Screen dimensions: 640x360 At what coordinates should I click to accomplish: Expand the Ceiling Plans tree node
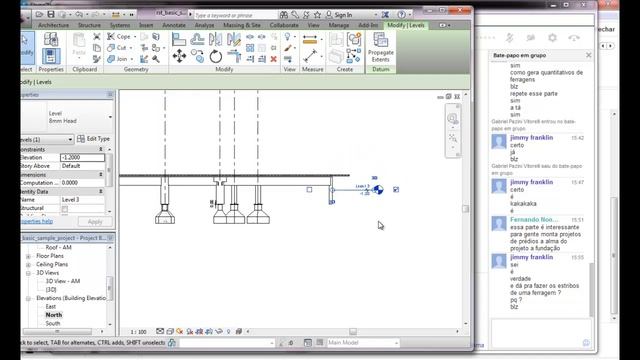tap(28, 265)
